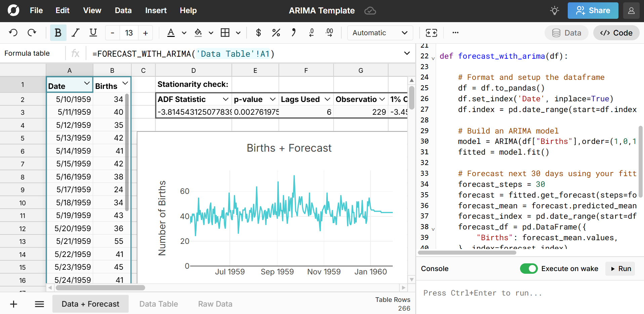Expand the formula bar chevron
Viewport: 644px width, 314px height.
(407, 53)
